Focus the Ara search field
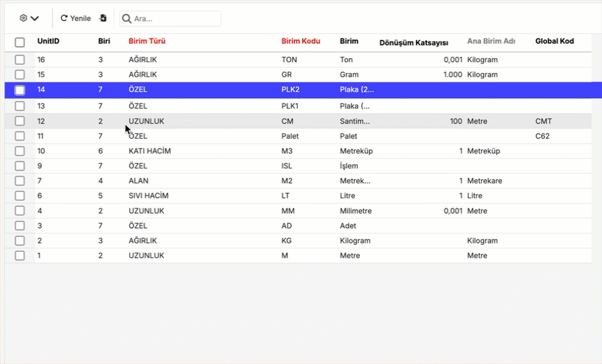Screen dimensions: 602x364 tap(175, 19)
